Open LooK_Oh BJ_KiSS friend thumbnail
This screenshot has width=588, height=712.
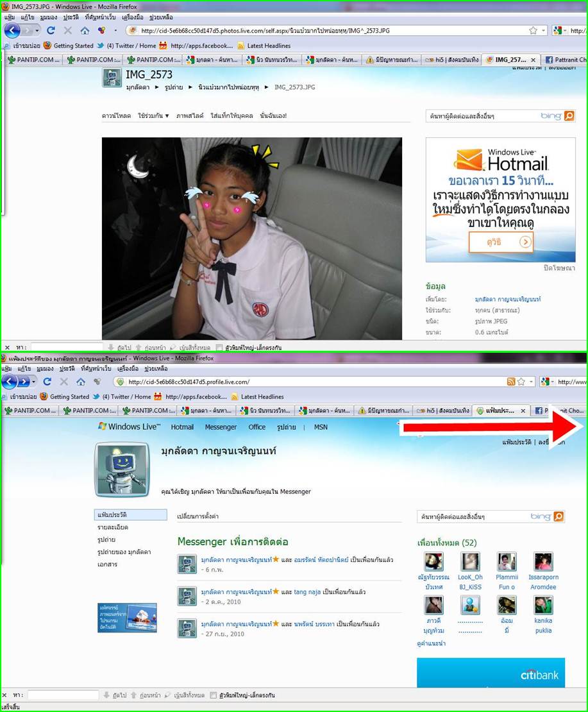pos(470,562)
